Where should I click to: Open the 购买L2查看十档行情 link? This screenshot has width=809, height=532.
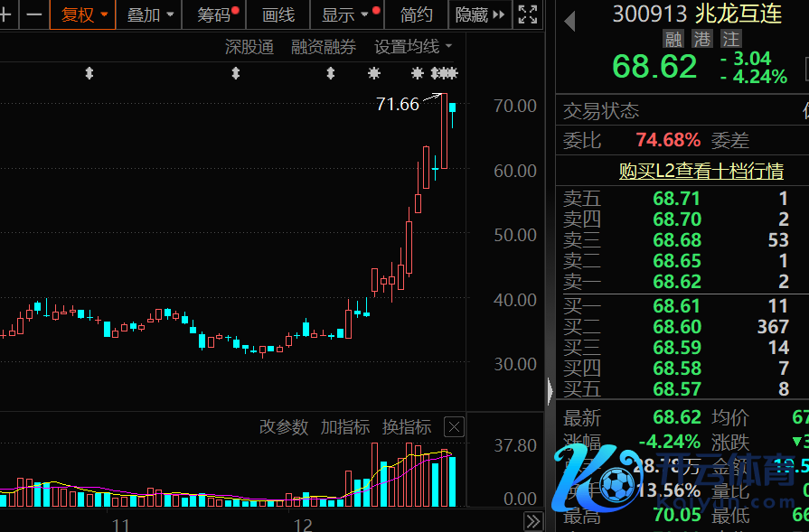701,171
